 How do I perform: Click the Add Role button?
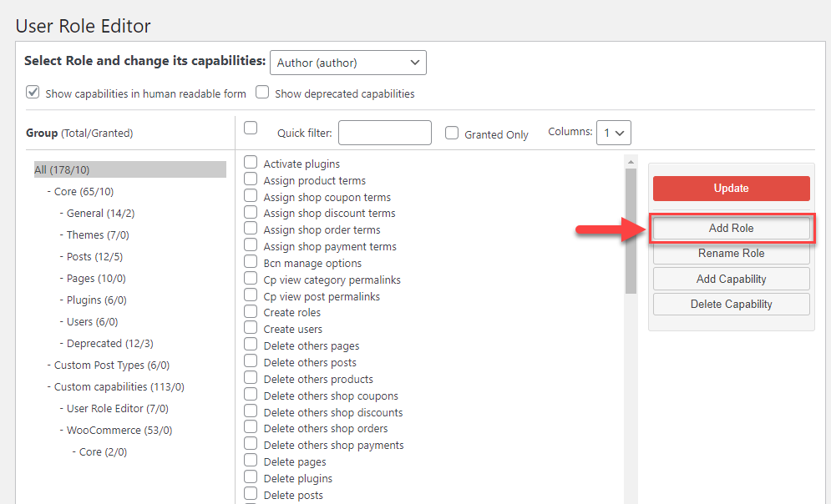tap(732, 228)
